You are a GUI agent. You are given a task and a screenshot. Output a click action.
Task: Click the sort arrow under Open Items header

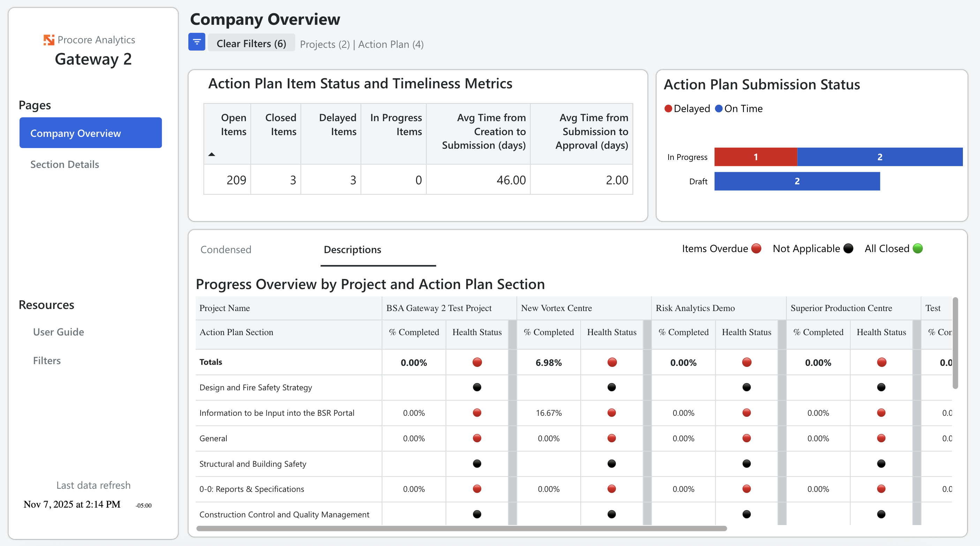click(212, 154)
